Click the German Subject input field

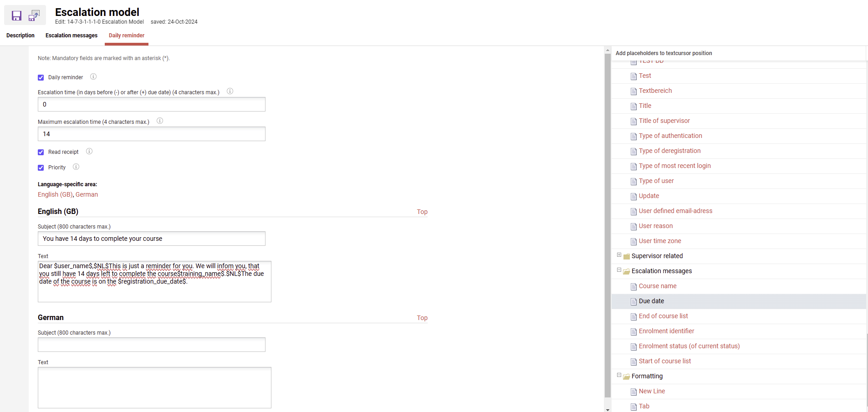(x=151, y=345)
